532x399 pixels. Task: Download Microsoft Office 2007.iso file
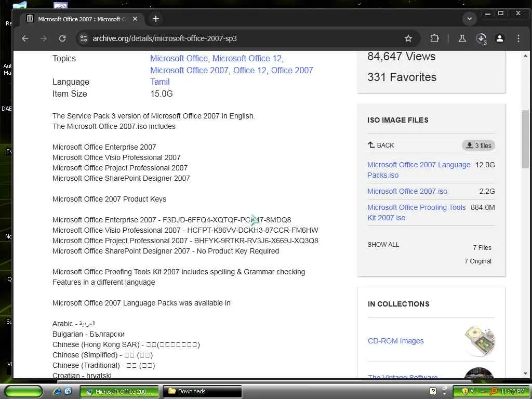click(x=407, y=191)
